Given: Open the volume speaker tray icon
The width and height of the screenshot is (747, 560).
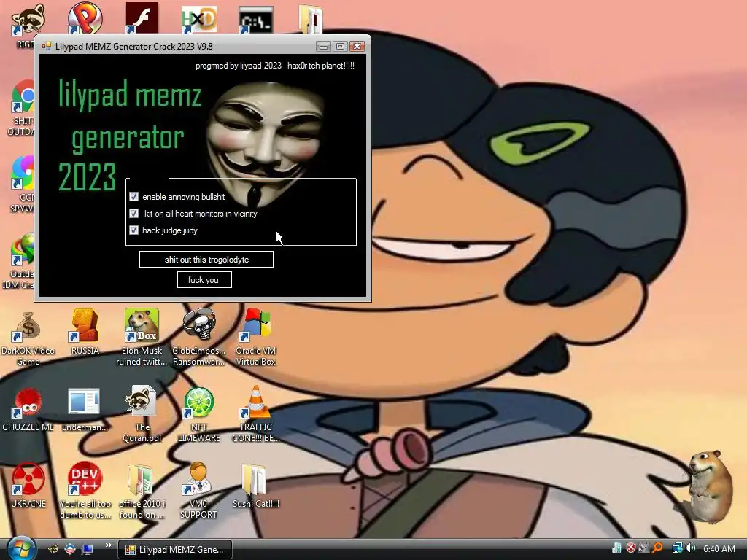Looking at the screenshot, I should pos(690,548).
